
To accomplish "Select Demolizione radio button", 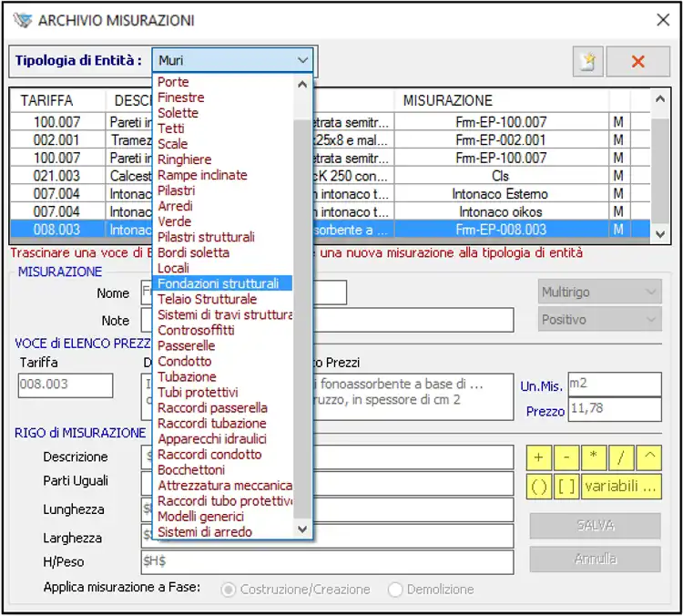I will (394, 590).
